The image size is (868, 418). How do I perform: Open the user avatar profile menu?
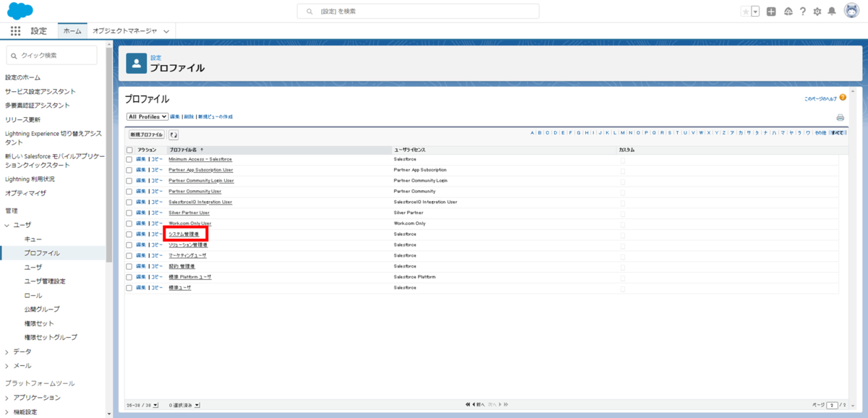click(851, 12)
